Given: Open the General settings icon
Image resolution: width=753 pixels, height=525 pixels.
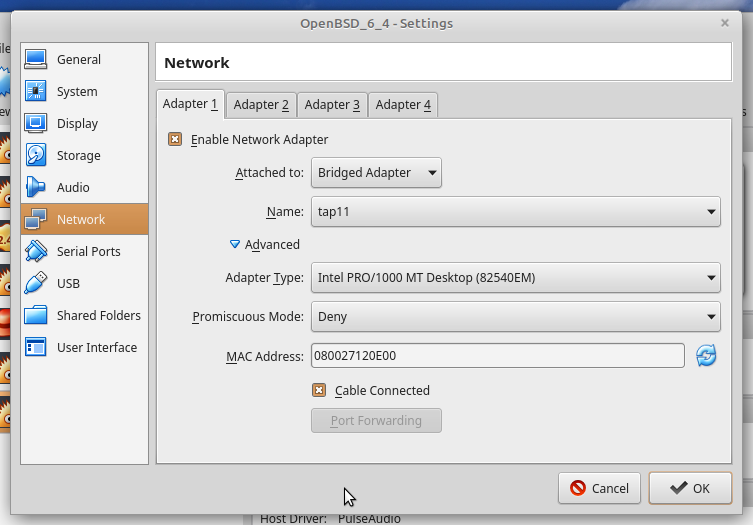Looking at the screenshot, I should [36, 60].
